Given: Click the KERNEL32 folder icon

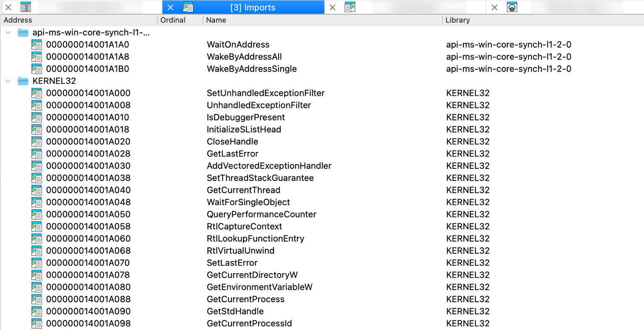Looking at the screenshot, I should [23, 81].
